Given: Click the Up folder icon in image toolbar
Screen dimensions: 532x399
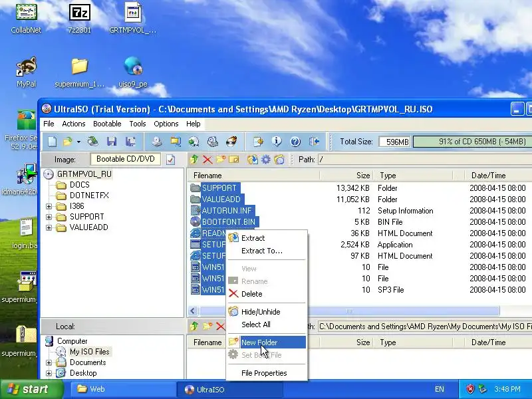Looking at the screenshot, I should point(194,159).
